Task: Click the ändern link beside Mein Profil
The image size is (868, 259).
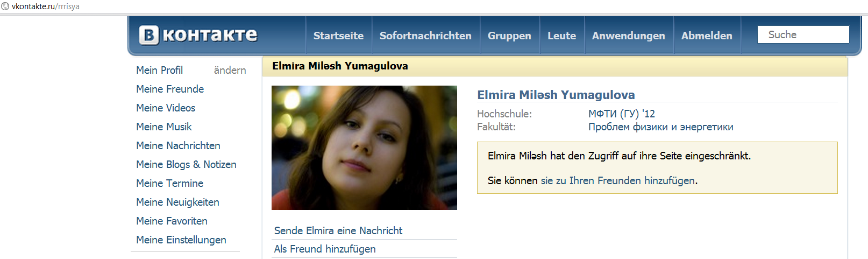Action: (x=230, y=70)
